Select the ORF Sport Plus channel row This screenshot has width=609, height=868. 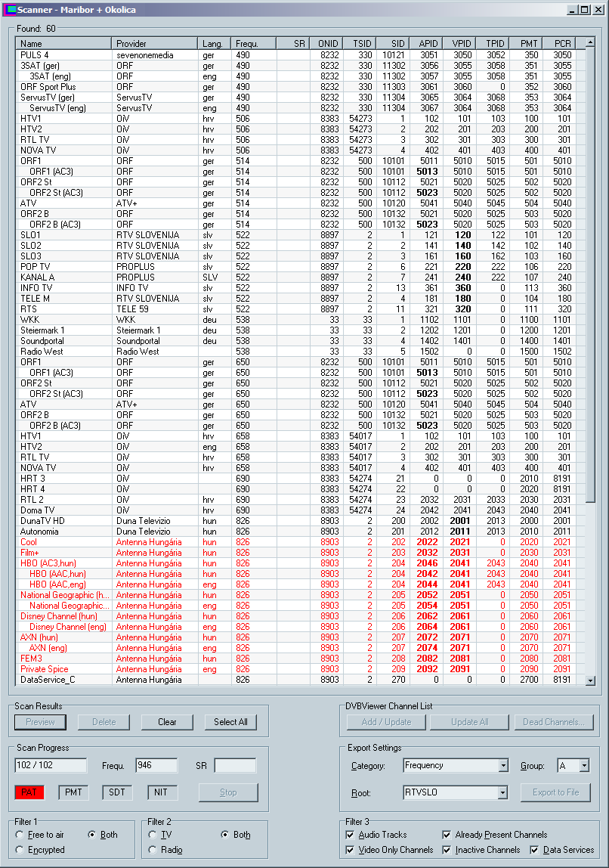coord(300,86)
